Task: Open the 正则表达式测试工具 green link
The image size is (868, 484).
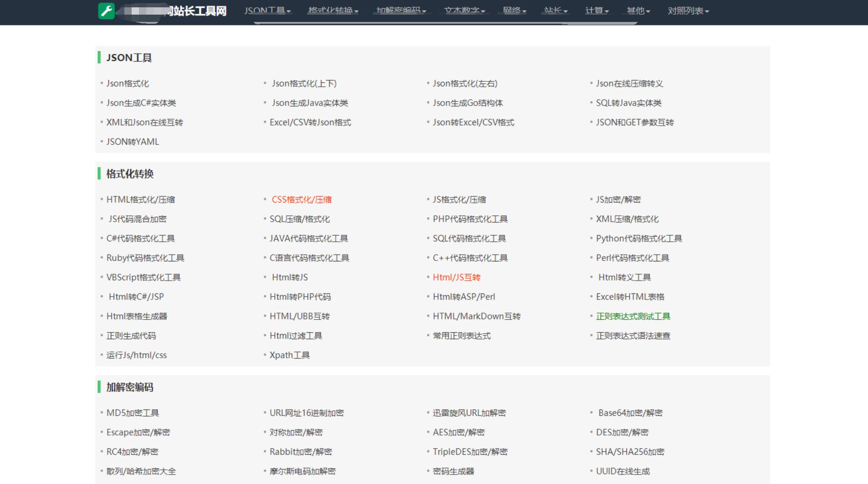Action: tap(633, 316)
